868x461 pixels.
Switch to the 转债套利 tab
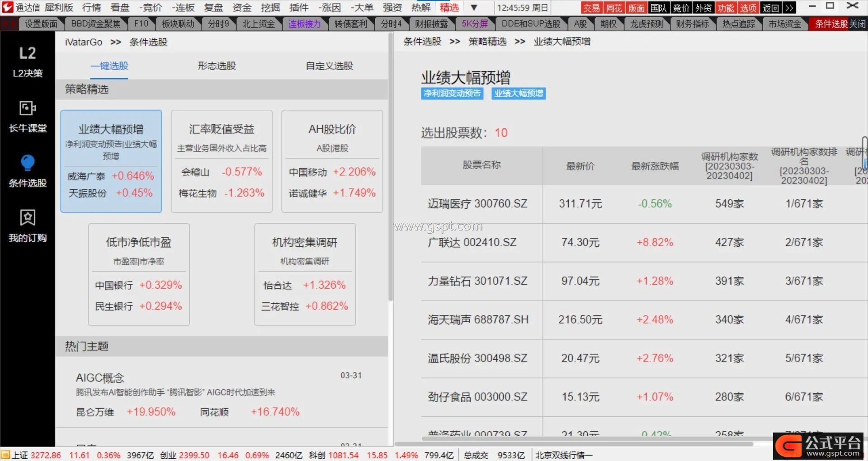point(351,24)
